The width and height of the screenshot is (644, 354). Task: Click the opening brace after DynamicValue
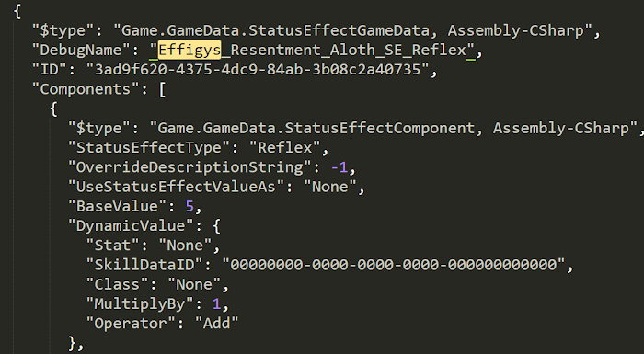tap(216, 226)
